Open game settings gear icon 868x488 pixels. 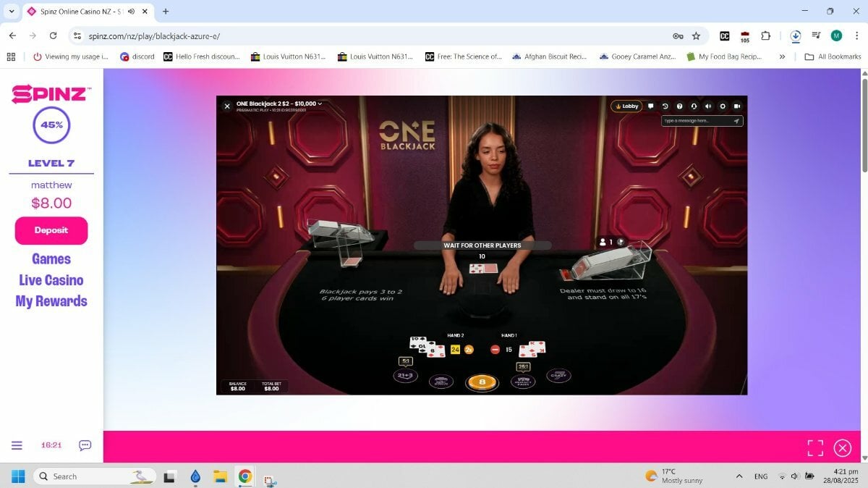[x=723, y=106]
